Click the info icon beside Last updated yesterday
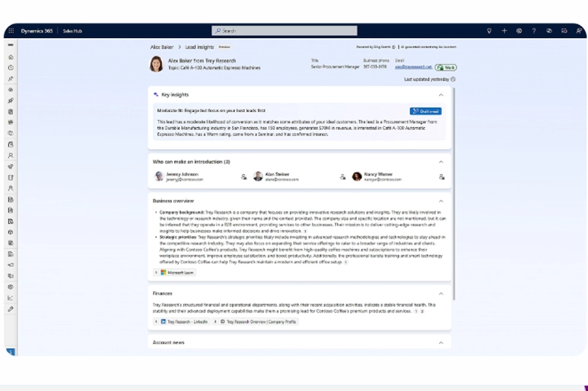The image size is (588, 391). tap(453, 79)
